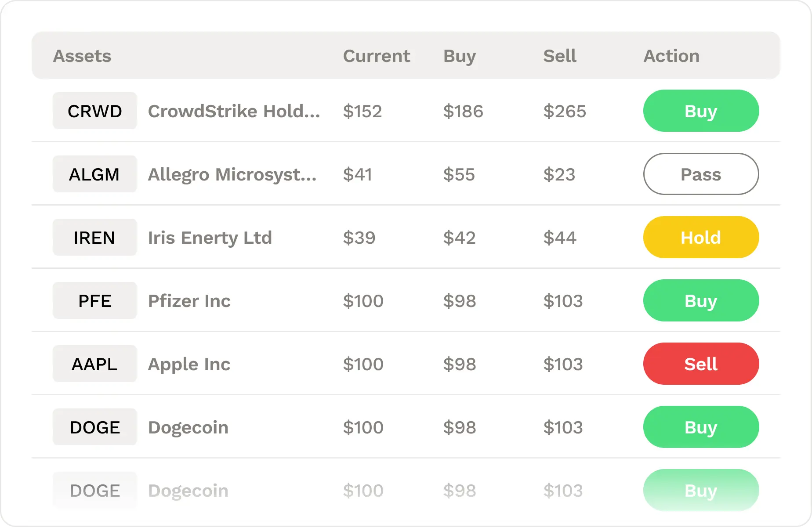Viewport: 812px width, 527px height.
Task: Click the Buy button for CrowdStrike Holdings
Action: point(701,111)
